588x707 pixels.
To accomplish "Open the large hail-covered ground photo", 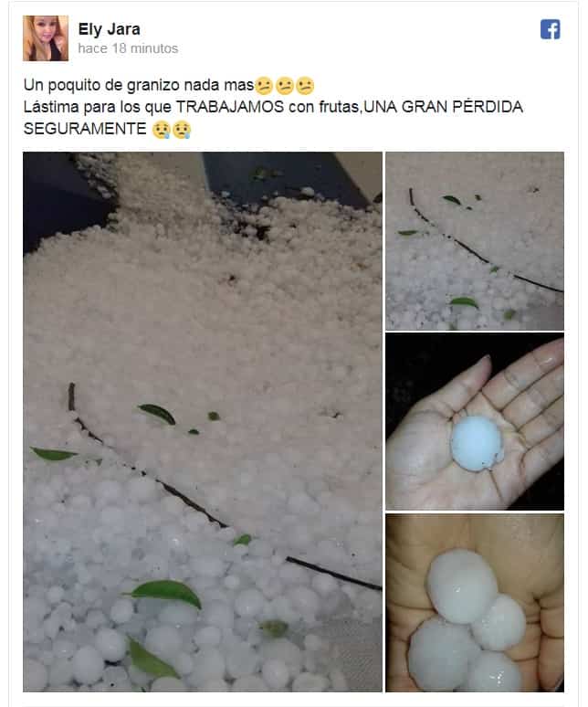I will pos(203,422).
